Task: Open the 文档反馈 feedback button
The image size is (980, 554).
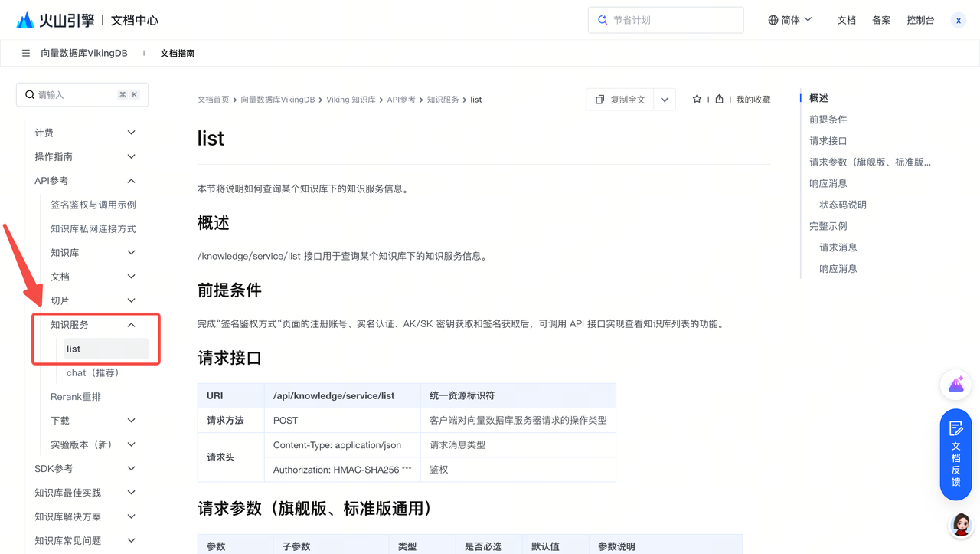Action: click(x=955, y=454)
